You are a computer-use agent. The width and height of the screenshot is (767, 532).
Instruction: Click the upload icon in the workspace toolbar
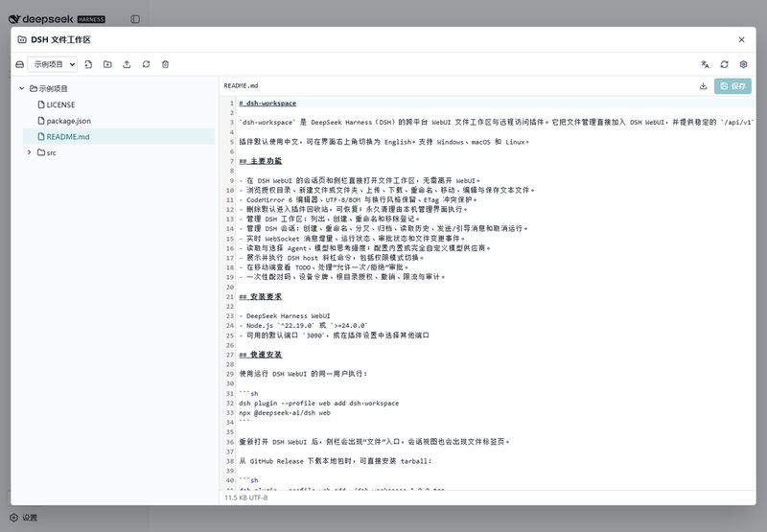click(127, 64)
